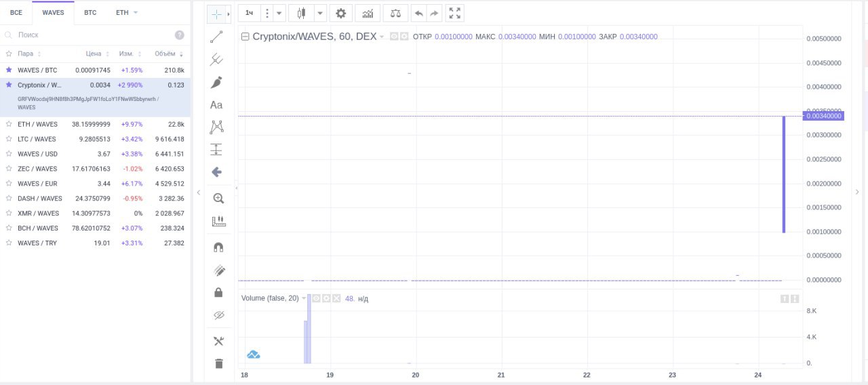868x385 pixels.
Task: Select the XMR / WAVES pair
Action: [x=95, y=214]
